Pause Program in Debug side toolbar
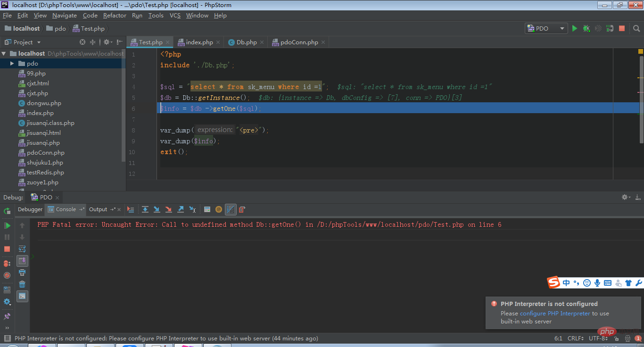This screenshot has height=347, width=644. pyautogui.click(x=7, y=238)
